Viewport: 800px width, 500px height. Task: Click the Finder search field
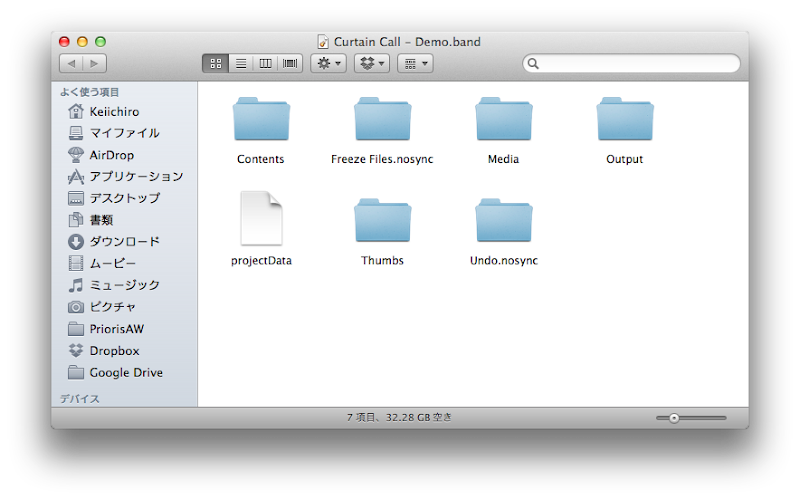click(631, 63)
